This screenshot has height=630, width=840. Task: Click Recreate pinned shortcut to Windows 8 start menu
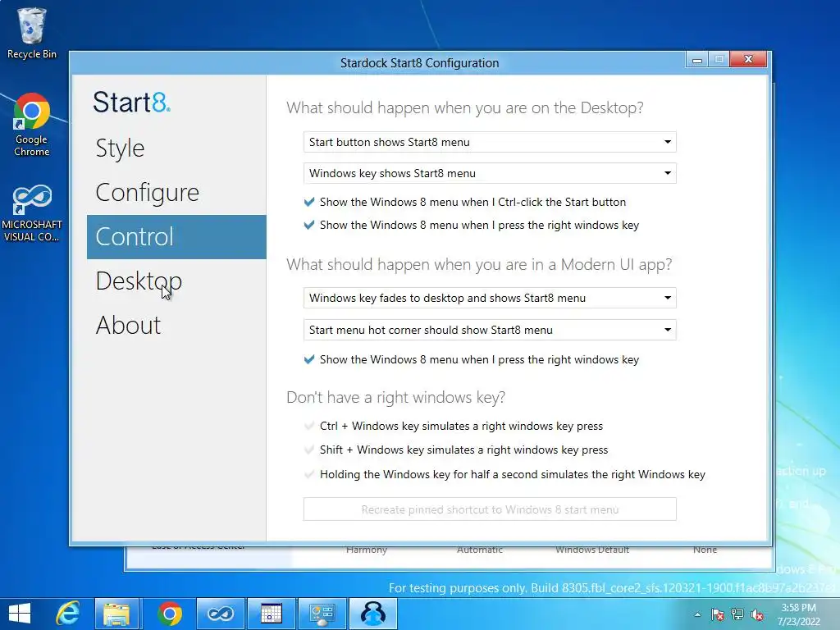click(490, 509)
